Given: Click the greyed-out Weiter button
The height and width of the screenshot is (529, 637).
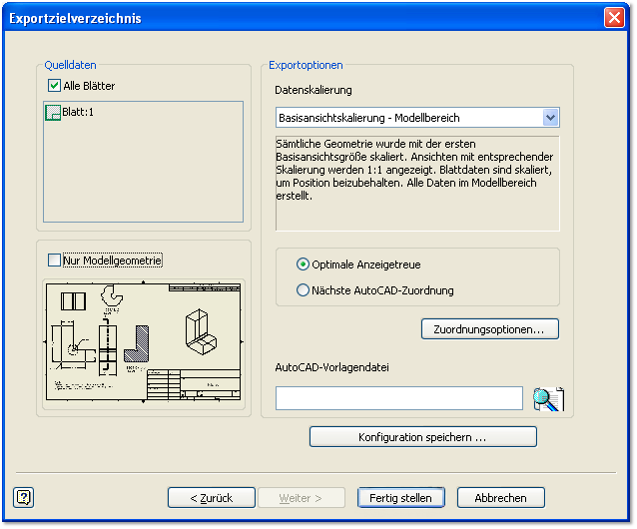Looking at the screenshot, I should click(x=299, y=498).
